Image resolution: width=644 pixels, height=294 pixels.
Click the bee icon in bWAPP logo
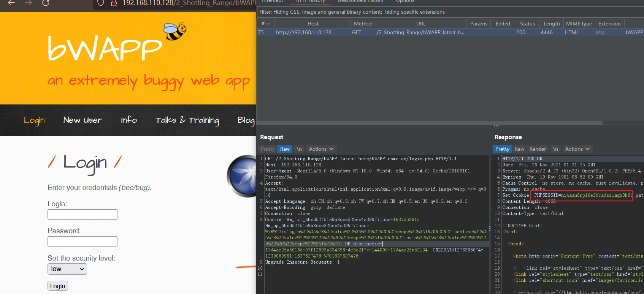(x=174, y=31)
